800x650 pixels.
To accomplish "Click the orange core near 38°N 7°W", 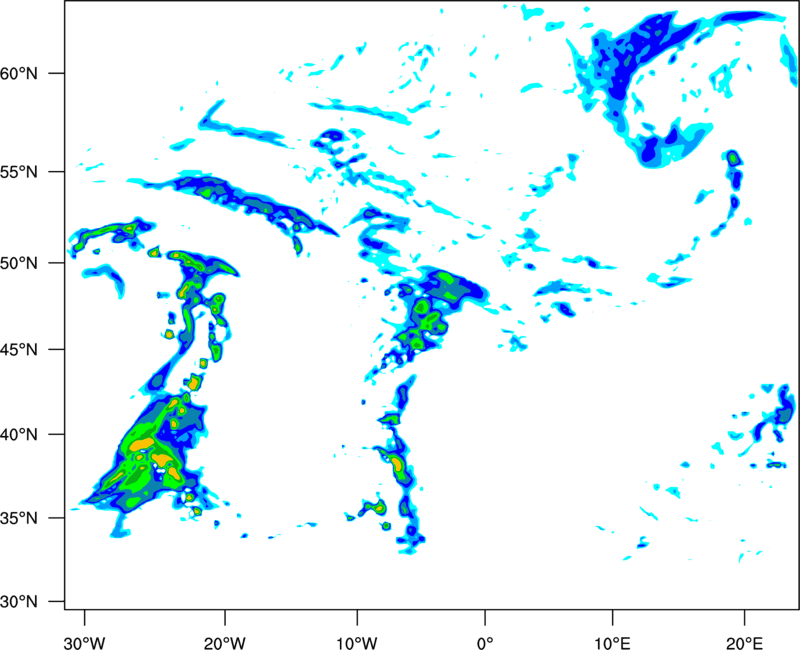I will (x=397, y=464).
